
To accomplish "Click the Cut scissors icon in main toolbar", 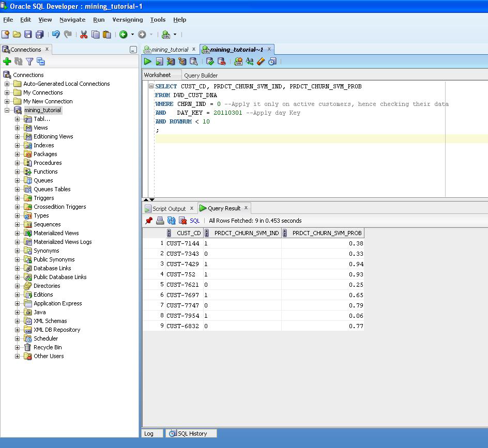I will [x=83, y=35].
